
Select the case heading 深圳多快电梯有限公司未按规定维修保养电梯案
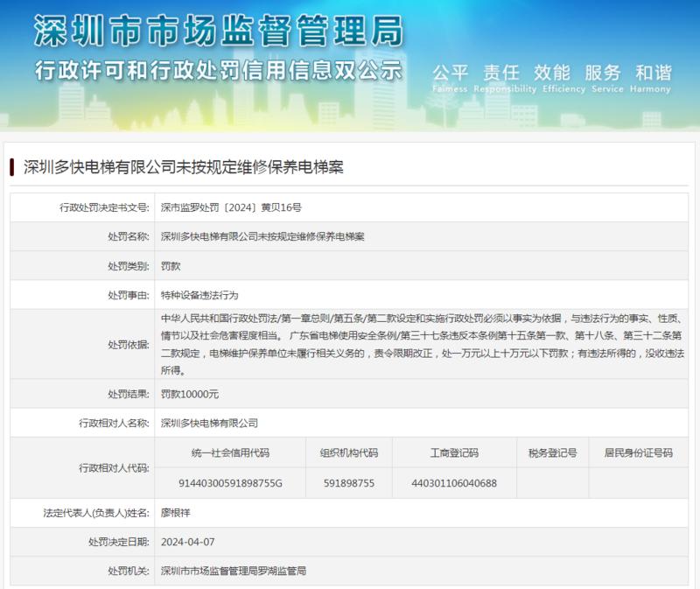(184, 167)
